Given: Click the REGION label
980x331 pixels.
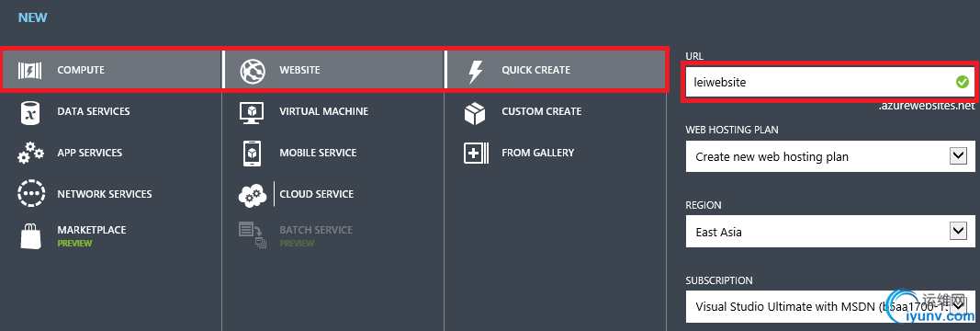Looking at the screenshot, I should tap(704, 205).
